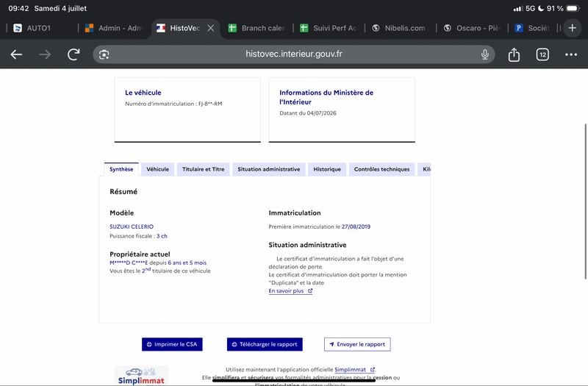
Task: Reload the HistoVec page
Action: click(73, 54)
